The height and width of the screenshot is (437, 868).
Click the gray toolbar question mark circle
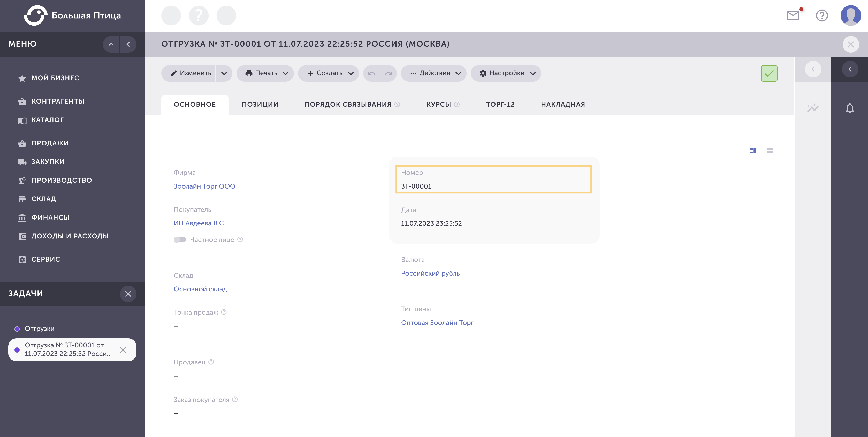199,15
